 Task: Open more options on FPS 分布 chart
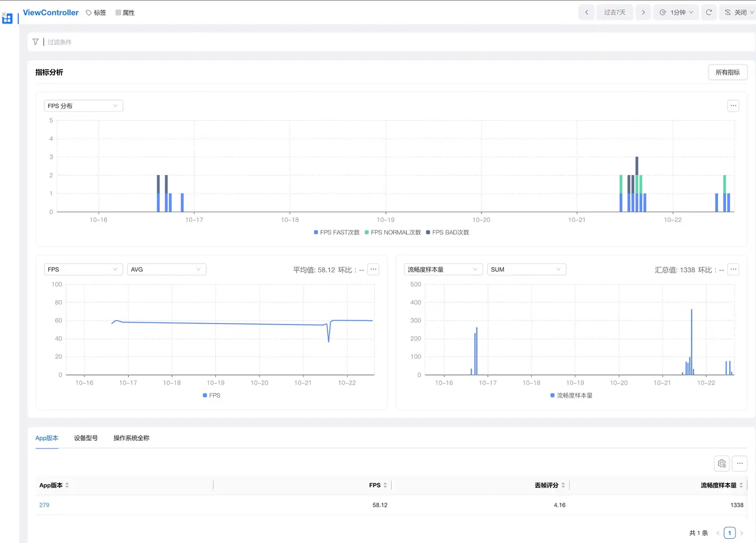[x=733, y=106]
